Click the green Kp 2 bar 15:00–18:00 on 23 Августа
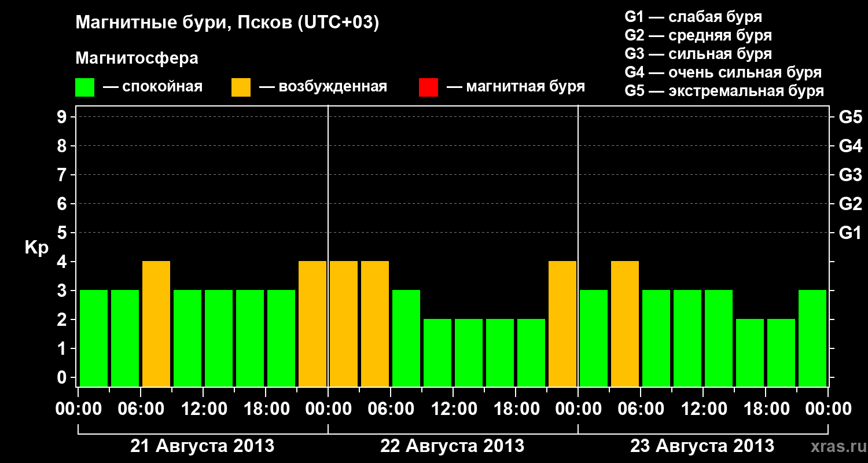This screenshot has width=868, height=463. pos(750,352)
